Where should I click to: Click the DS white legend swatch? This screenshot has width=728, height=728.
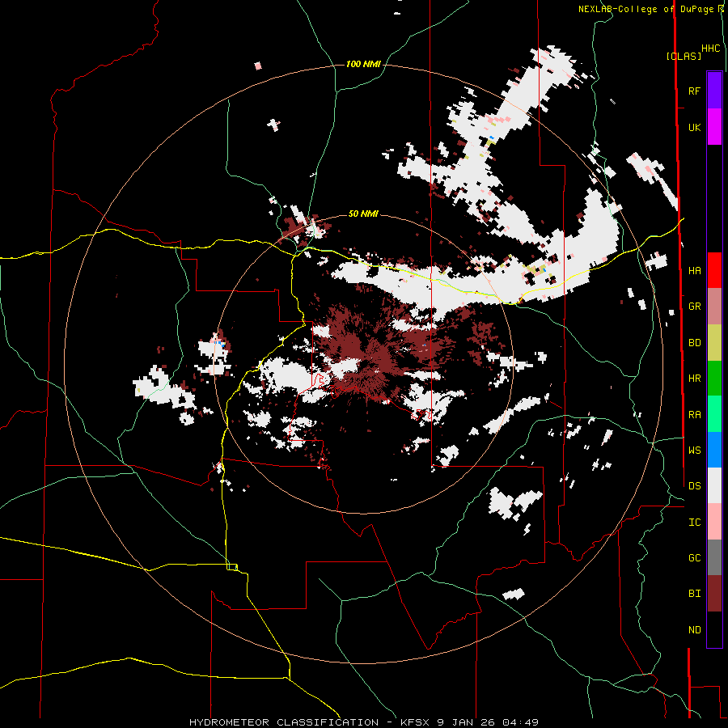(714, 485)
